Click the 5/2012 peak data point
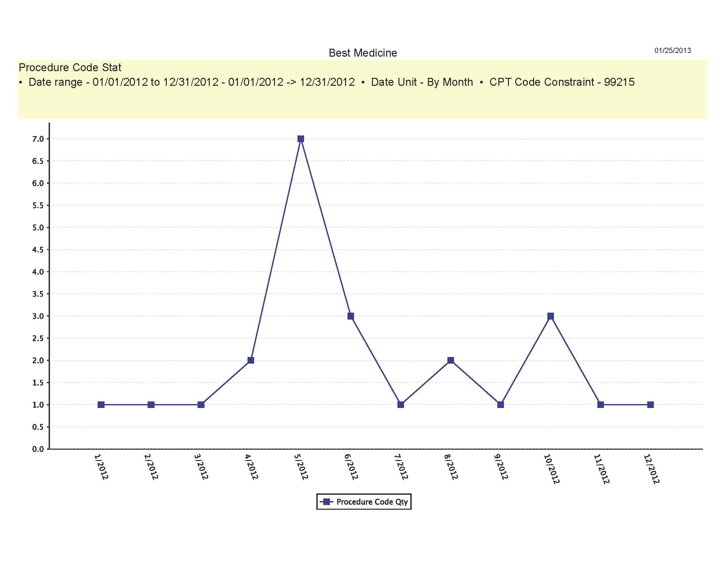This screenshot has height=563, width=728. (301, 139)
